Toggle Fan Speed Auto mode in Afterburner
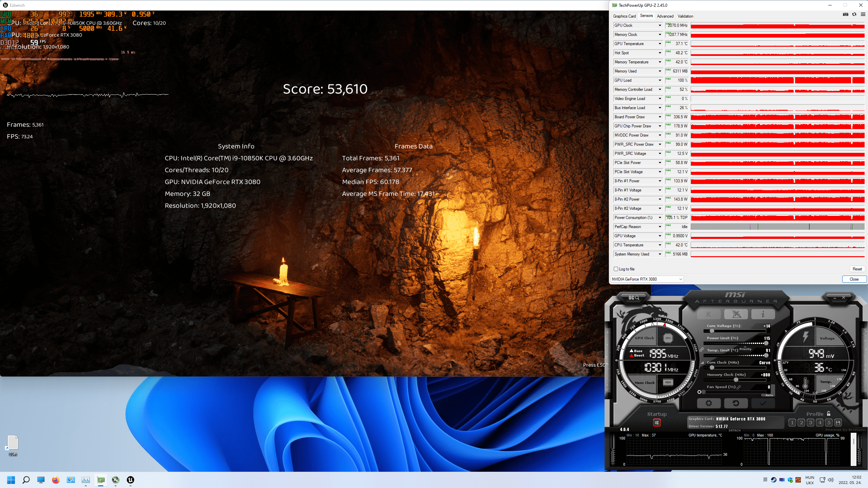Screen dimensions: 868x488 click(x=769, y=395)
